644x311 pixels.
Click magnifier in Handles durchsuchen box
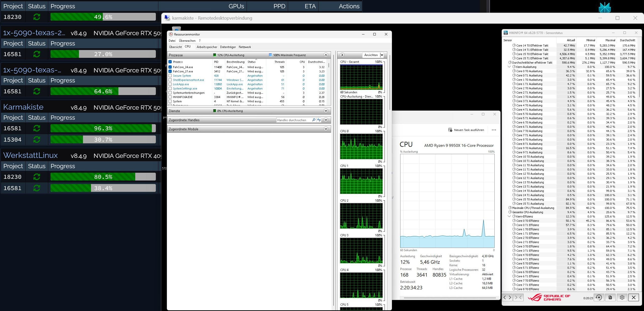(313, 120)
